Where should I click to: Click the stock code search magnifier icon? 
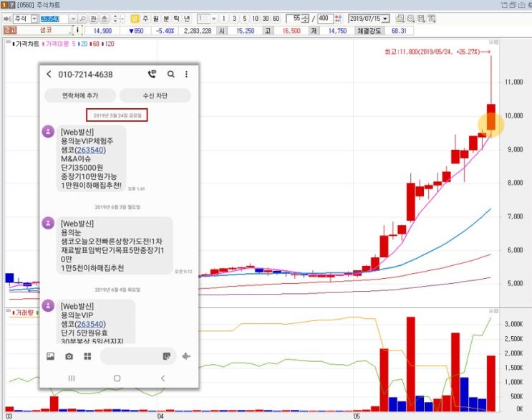tap(83, 19)
